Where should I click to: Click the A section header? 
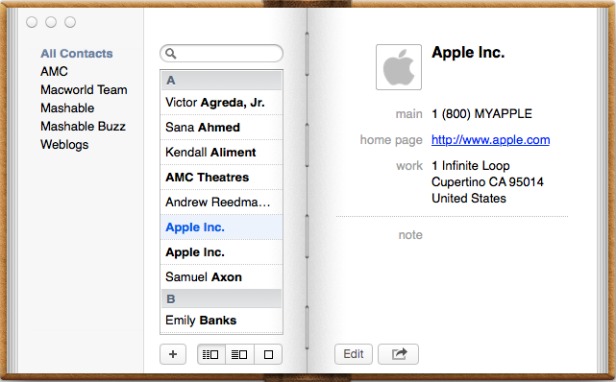(221, 80)
